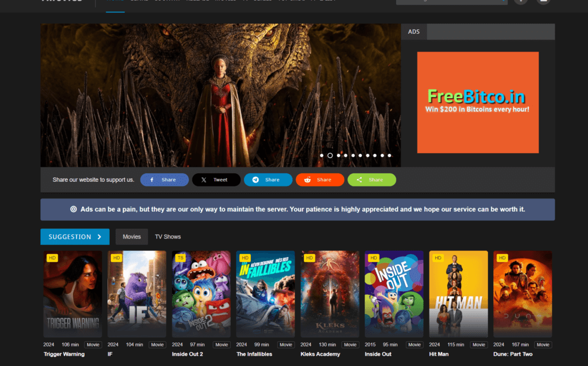Click the X Tweet share button
This screenshot has width=588, height=366.
216,180
